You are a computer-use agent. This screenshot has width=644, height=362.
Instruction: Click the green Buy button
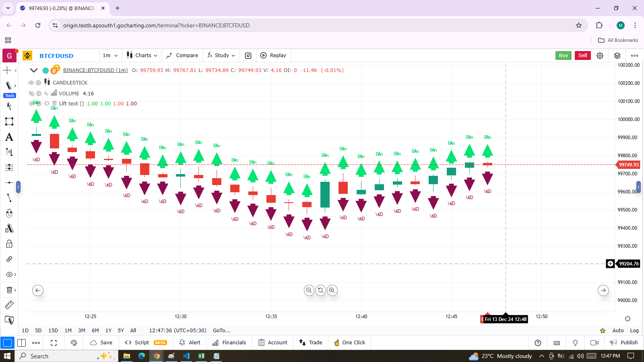coord(563,56)
